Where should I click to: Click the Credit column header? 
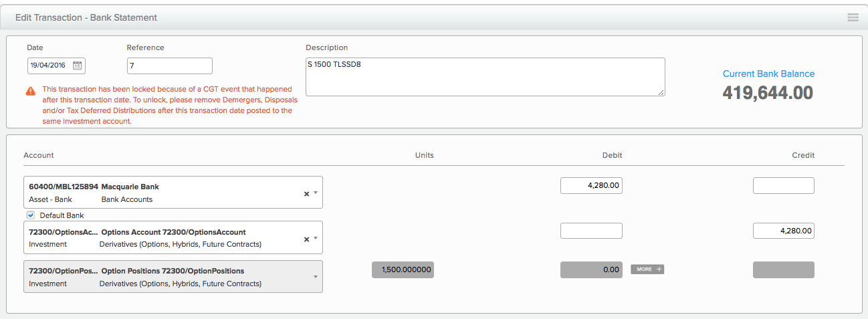pyautogui.click(x=803, y=155)
